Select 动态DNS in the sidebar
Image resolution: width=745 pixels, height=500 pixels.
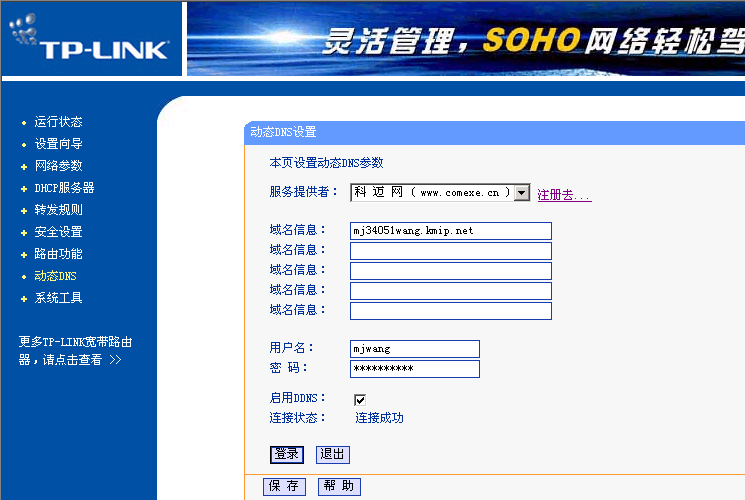click(55, 276)
